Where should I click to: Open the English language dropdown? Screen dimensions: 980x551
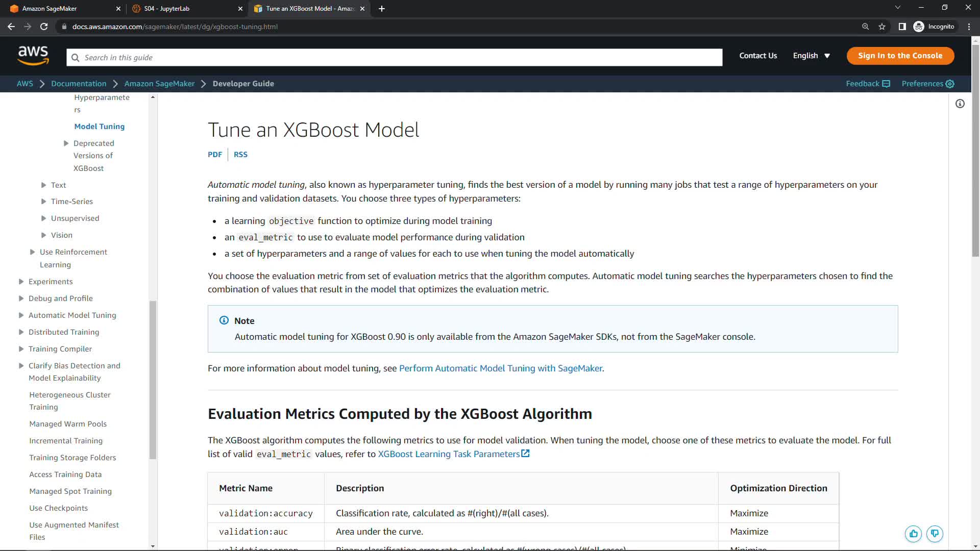811,56
